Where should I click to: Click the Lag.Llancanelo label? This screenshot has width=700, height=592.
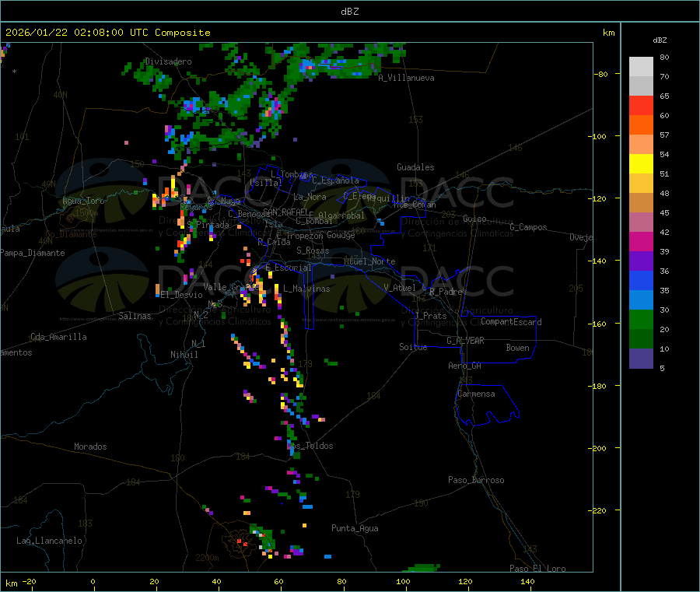(49, 541)
